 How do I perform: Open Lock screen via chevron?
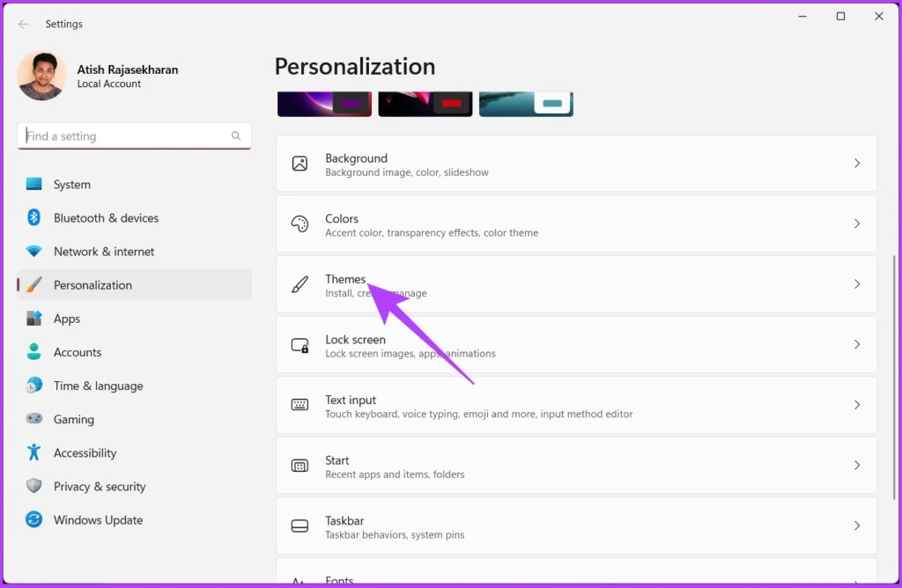point(857,344)
